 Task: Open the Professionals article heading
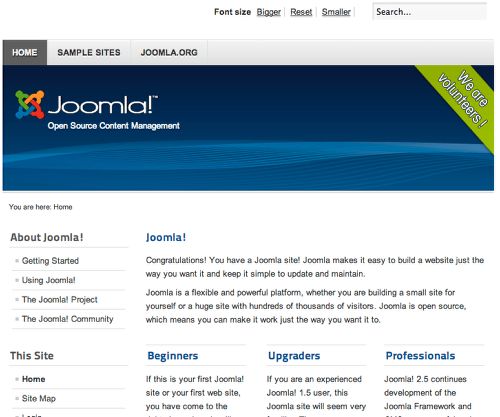(420, 356)
